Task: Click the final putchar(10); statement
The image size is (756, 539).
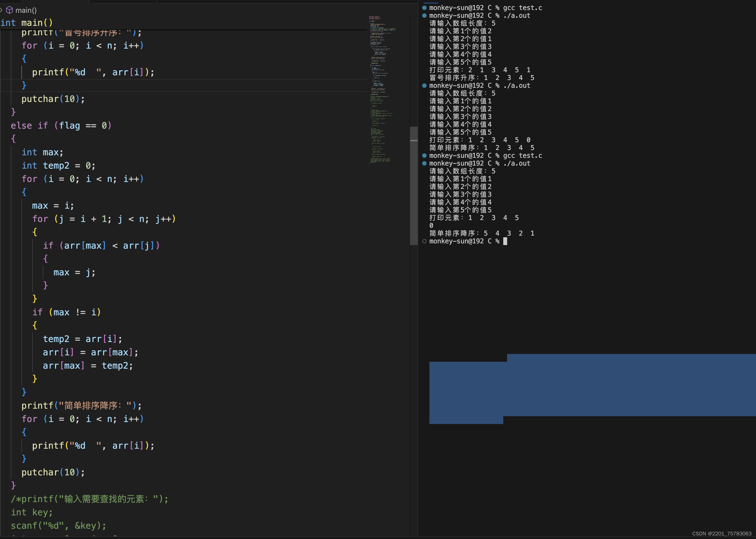Action: click(x=53, y=472)
